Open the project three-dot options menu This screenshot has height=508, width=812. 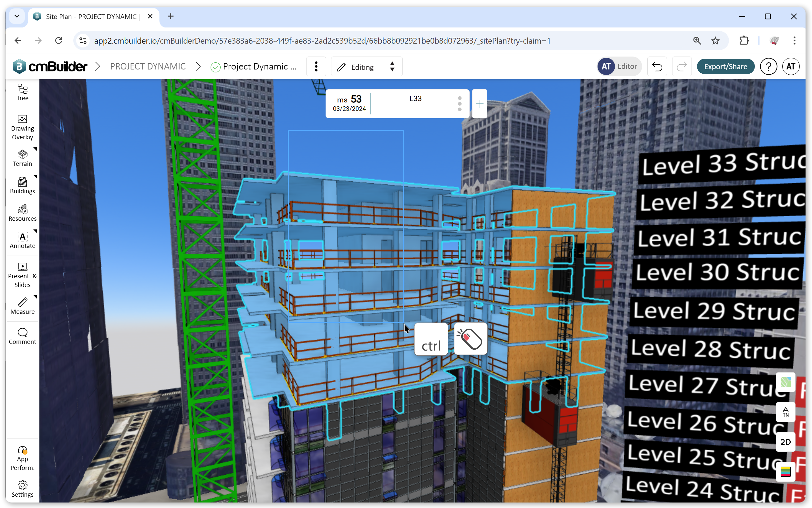click(316, 67)
